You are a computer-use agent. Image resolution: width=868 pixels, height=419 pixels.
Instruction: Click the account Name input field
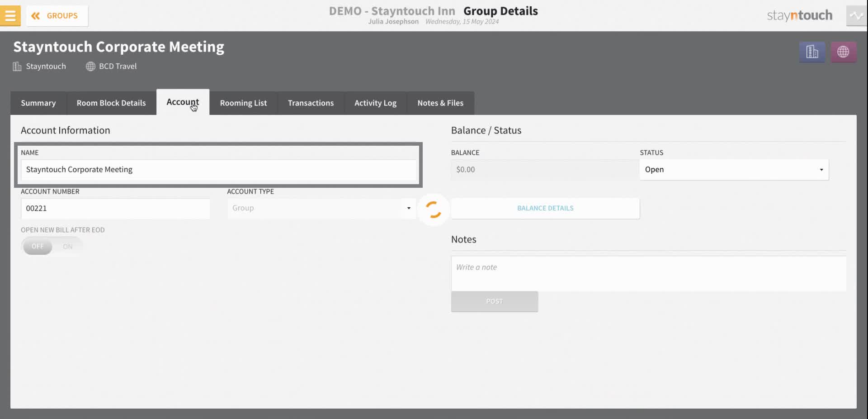[x=218, y=170]
